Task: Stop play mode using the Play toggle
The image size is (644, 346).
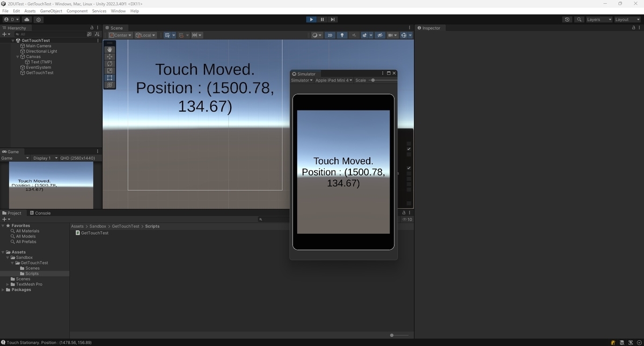Action: click(311, 19)
